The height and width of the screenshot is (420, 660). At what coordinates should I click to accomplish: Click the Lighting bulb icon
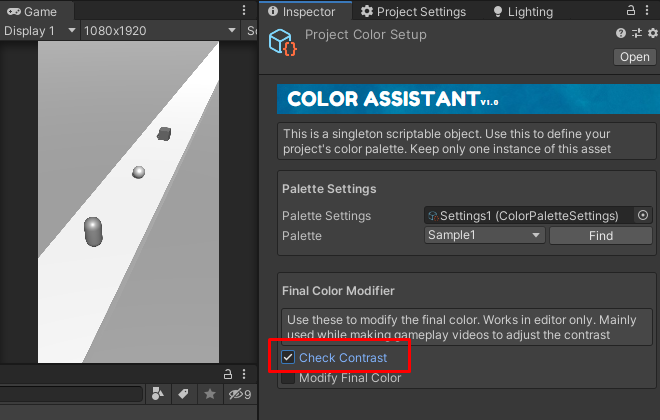click(x=498, y=12)
